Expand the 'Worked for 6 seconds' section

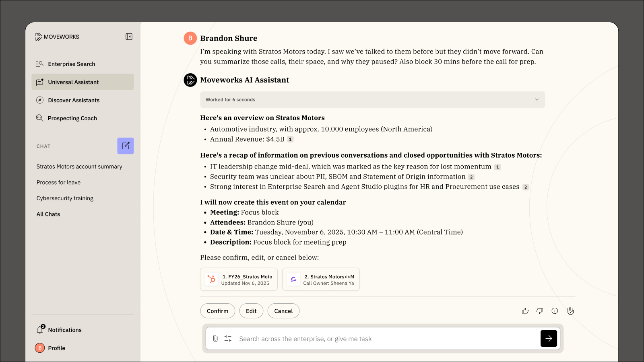pos(537,100)
